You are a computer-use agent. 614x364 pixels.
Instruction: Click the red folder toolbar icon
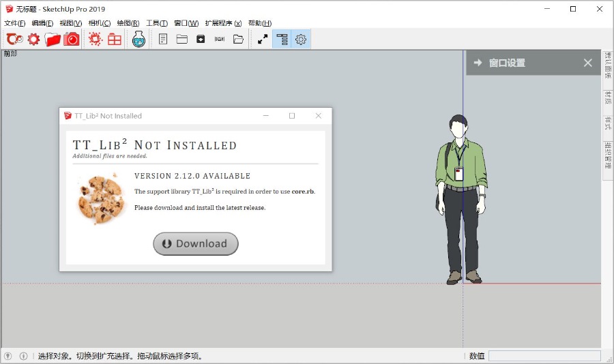[53, 39]
